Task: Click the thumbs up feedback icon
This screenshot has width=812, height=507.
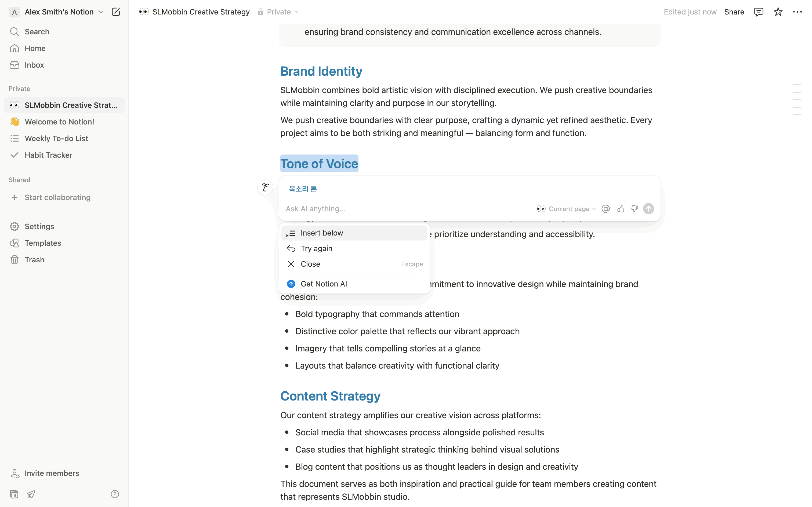Action: pyautogui.click(x=621, y=209)
